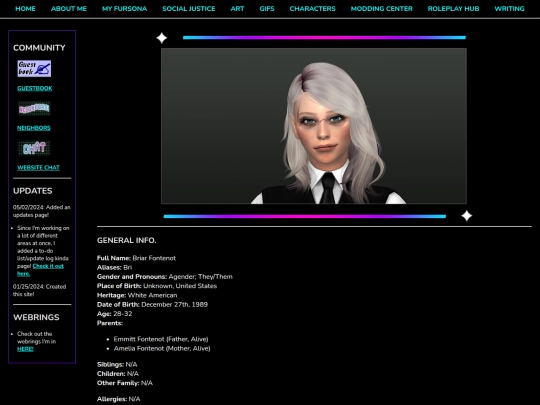Click the 'GENERAL INFO.' heading
The height and width of the screenshot is (405, 540).
coord(126,241)
